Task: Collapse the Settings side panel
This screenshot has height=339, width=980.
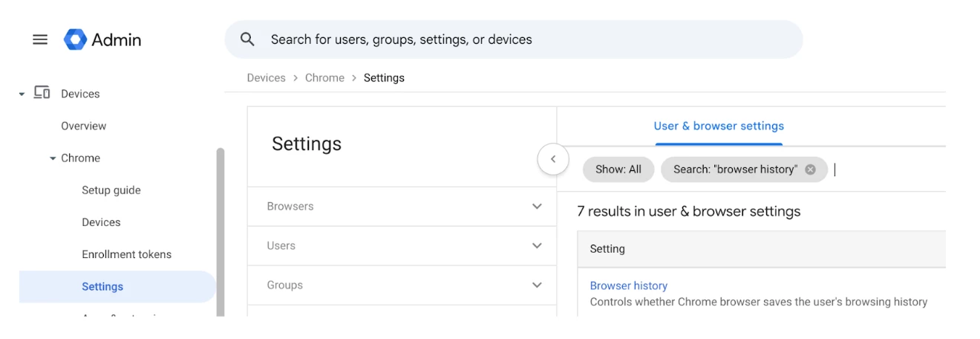Action: 553,159
